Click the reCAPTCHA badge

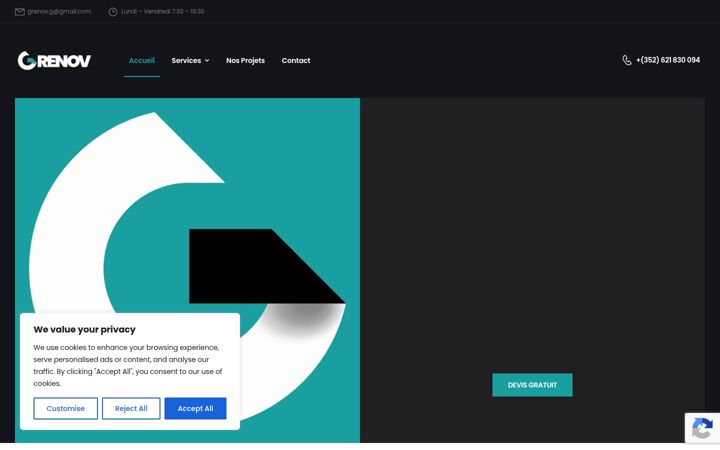point(702,428)
